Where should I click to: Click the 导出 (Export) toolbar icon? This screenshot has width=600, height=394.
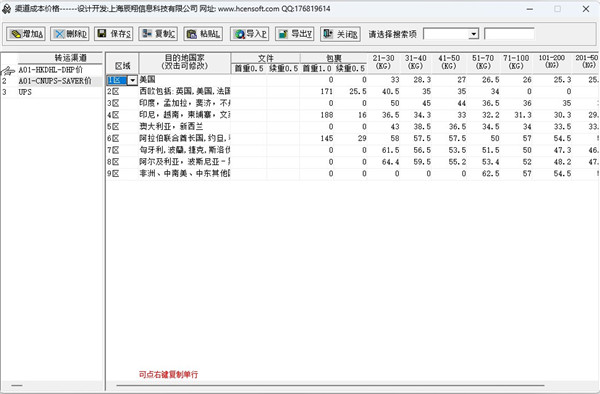[x=295, y=34]
